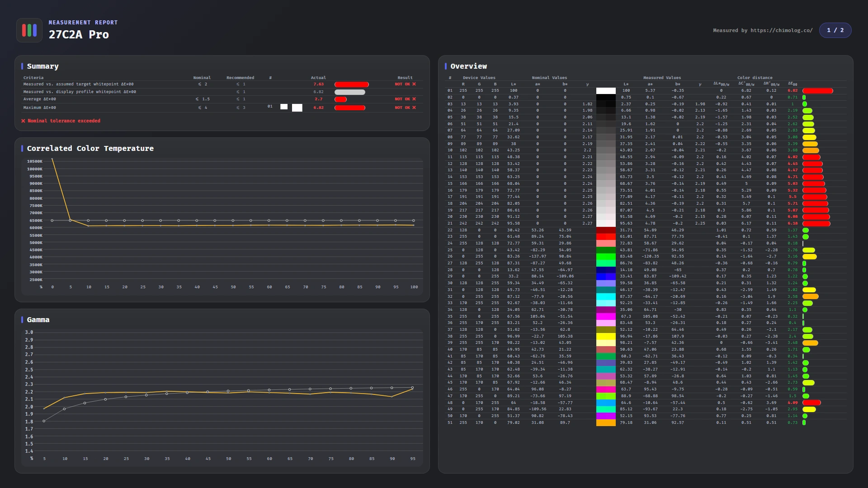Click the Recommended column header in Summary
Image resolution: width=868 pixels, height=488 pixels.
[240, 78]
